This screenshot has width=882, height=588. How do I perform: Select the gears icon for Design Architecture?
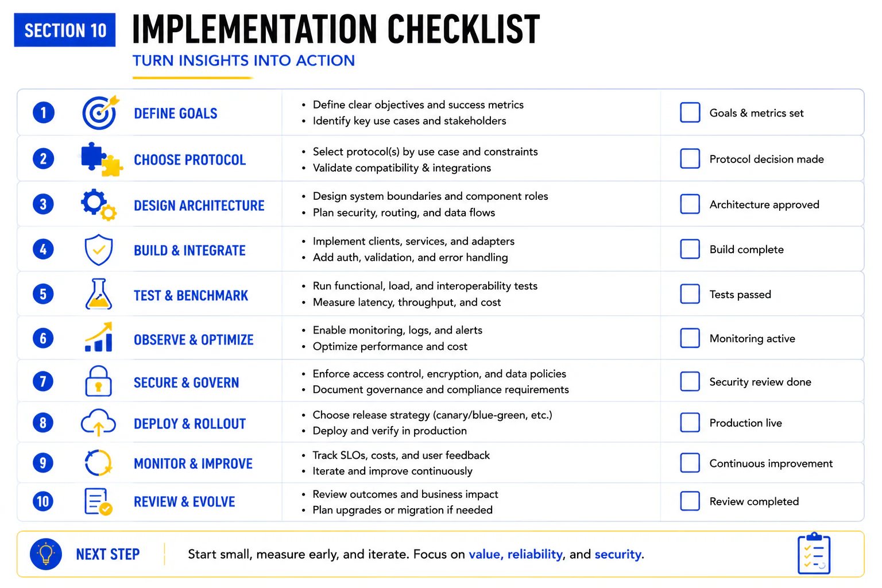pos(99,204)
